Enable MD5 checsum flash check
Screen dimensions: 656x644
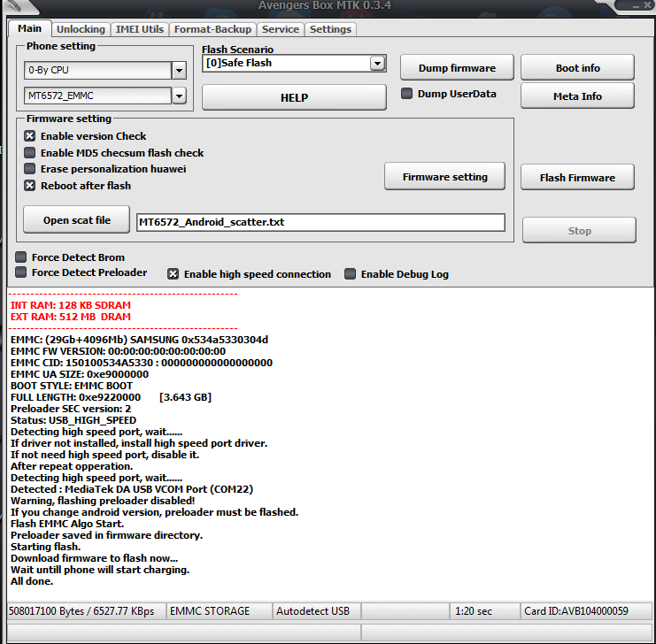(x=30, y=153)
